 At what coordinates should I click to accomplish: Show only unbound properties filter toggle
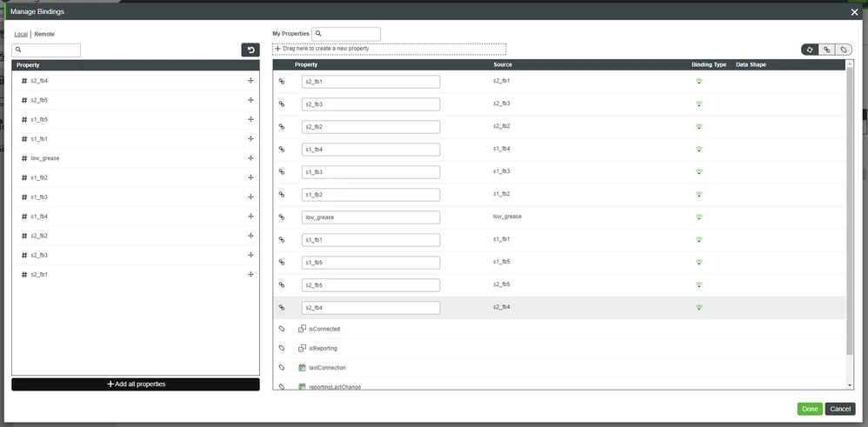coord(844,50)
